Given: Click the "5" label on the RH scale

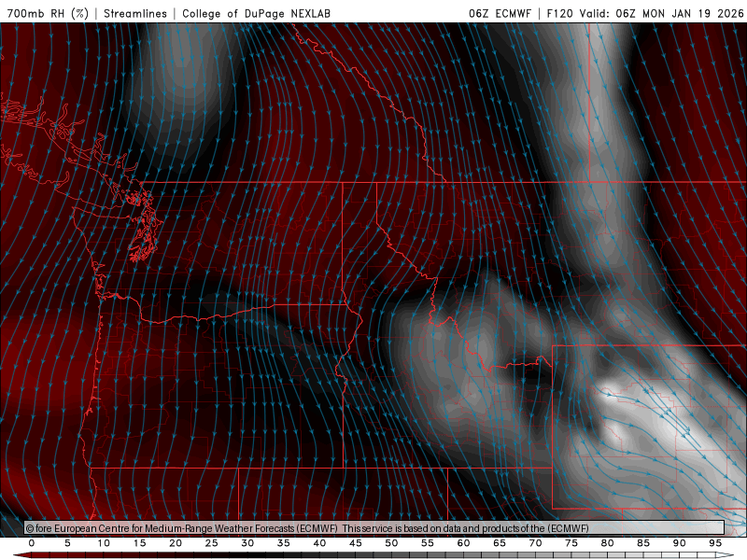Looking at the screenshot, I should [x=67, y=543].
